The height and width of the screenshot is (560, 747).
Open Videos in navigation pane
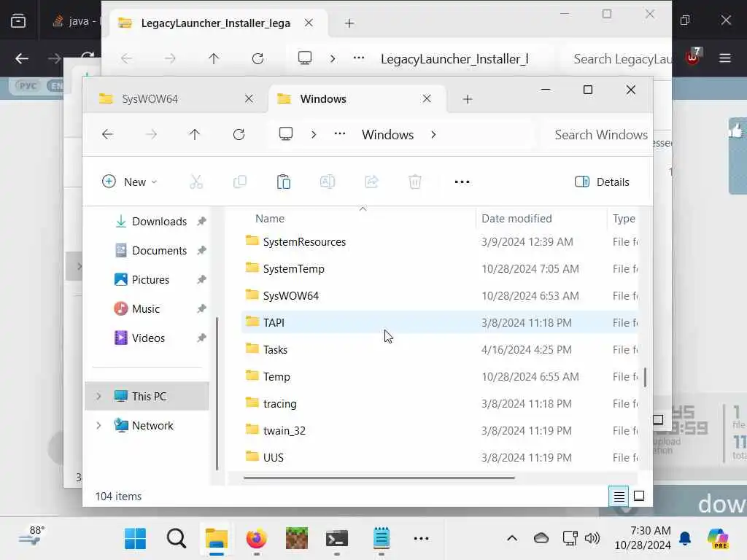coord(148,338)
